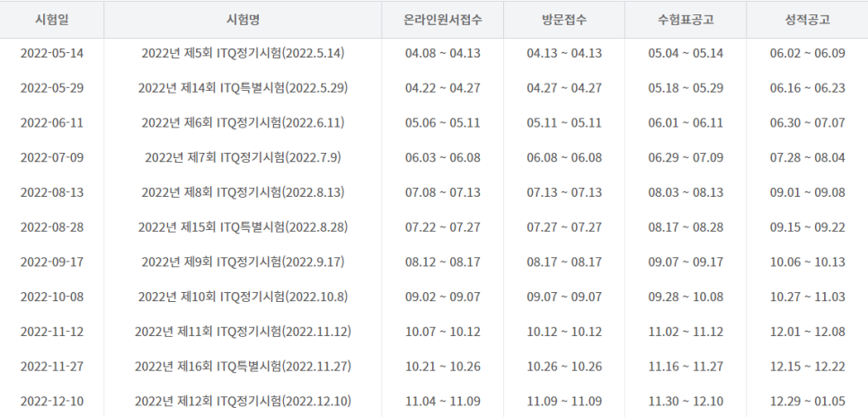Click online registration period 10.07 ~ 10.12
The height and width of the screenshot is (417, 868).
(x=443, y=332)
